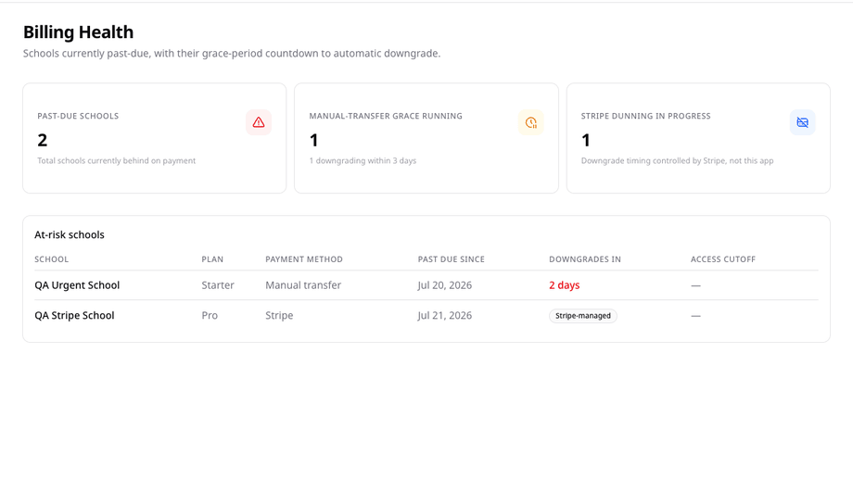Click the Jul 21, 2026 date

click(x=444, y=315)
